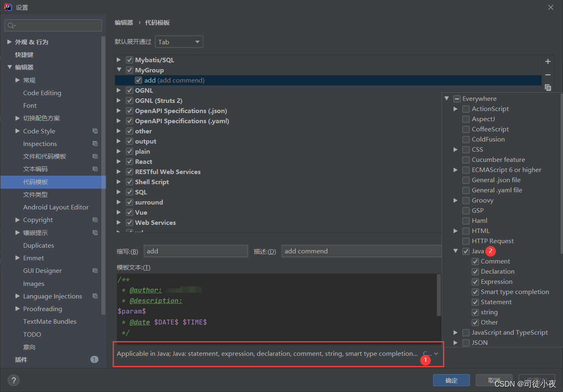Open the TextMate Bundles settings page
The image size is (563, 392).
click(50, 321)
